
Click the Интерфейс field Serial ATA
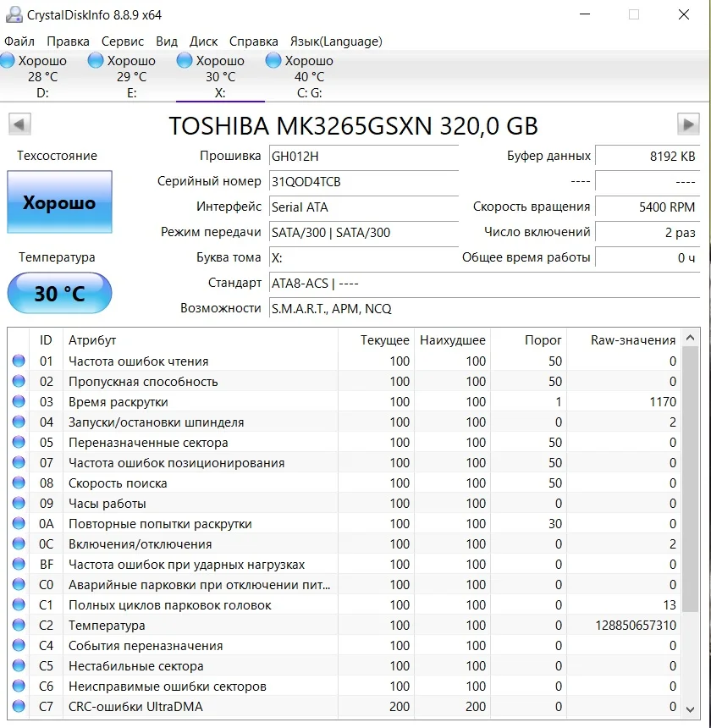pos(364,207)
